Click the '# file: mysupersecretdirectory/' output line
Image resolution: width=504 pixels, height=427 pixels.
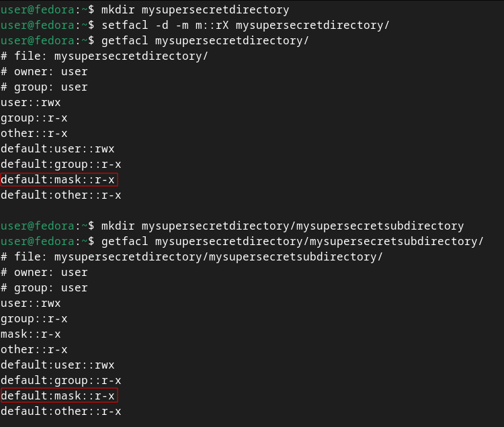104,56
